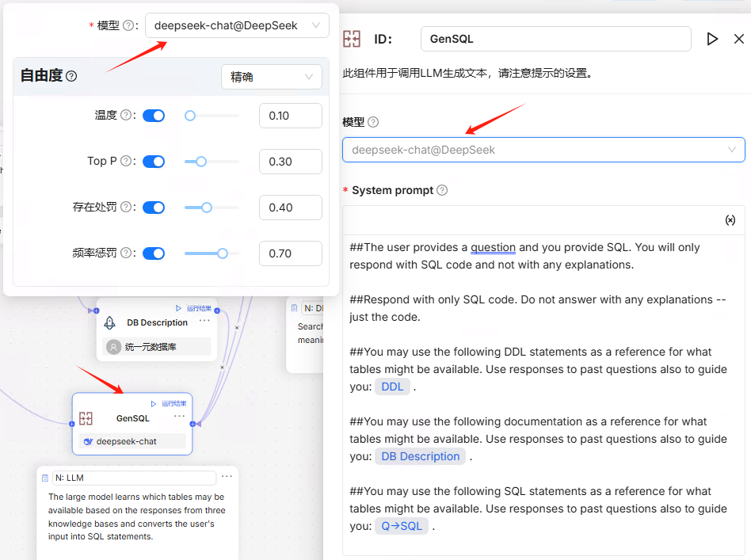Image resolution: width=751 pixels, height=560 pixels.
Task: Toggle the 频率惩罚 switch
Action: (154, 253)
